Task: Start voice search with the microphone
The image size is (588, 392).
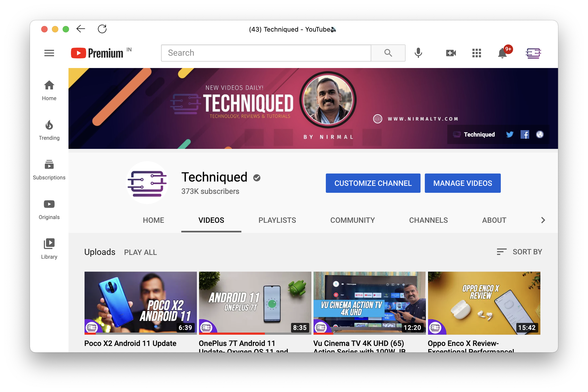Action: point(418,53)
